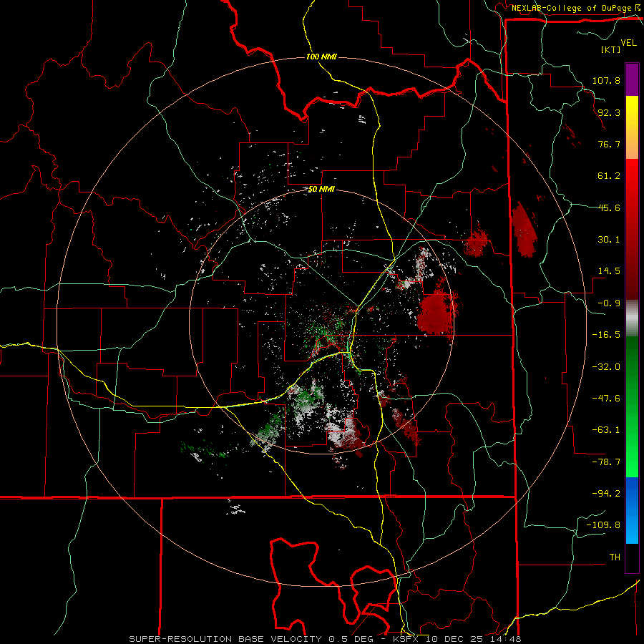This screenshot has width=644, height=644.
Task: Pick the gray near-zero segment of the color bar
Action: point(632,318)
